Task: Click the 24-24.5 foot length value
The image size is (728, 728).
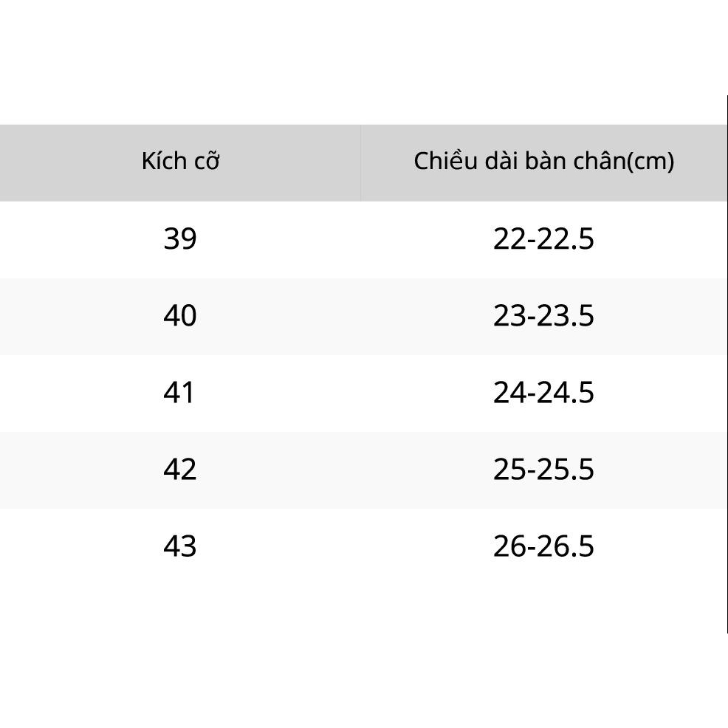Action: click(x=543, y=393)
